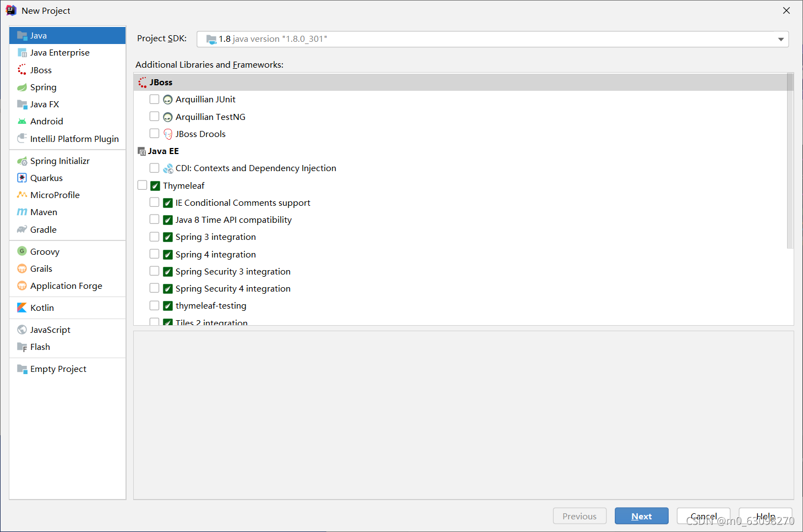803x532 pixels.
Task: Click the Arquillian TestNG face icon
Action: (x=168, y=117)
